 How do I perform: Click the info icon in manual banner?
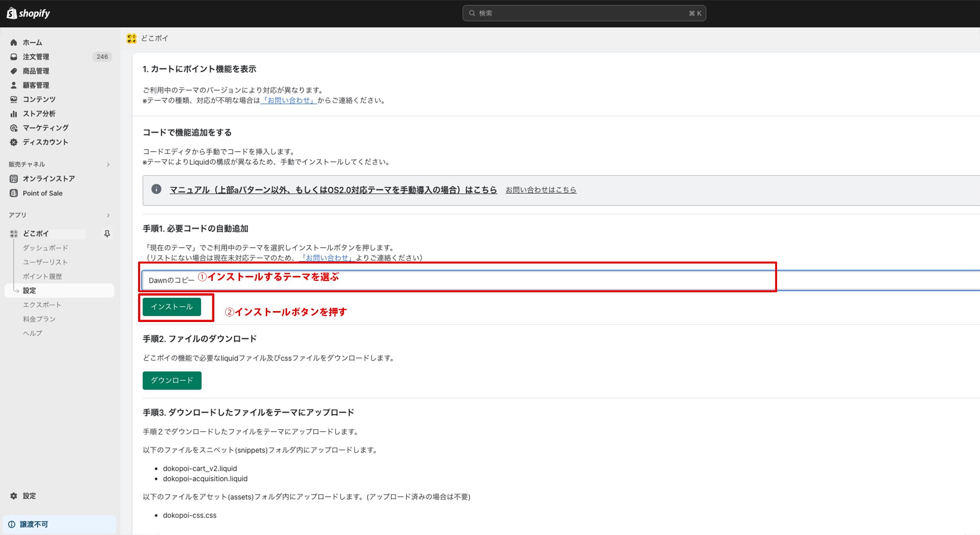pyautogui.click(x=156, y=189)
